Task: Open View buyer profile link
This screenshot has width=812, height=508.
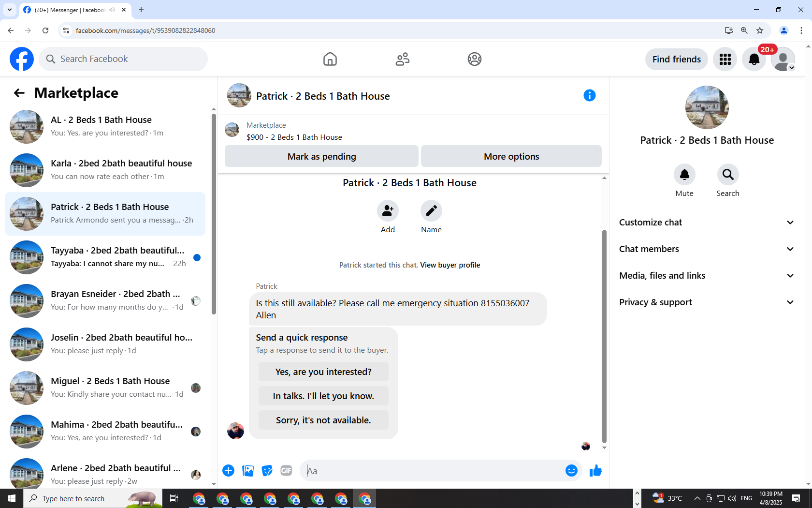Action: coord(450,265)
